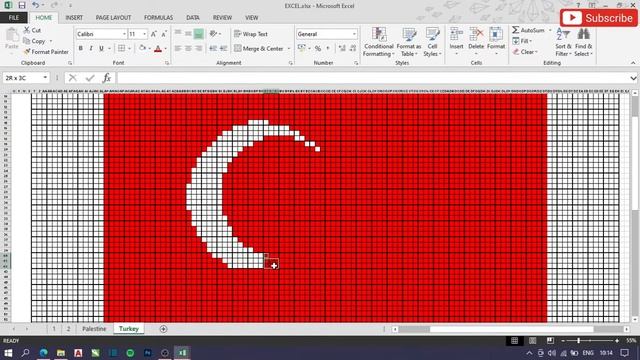Image resolution: width=640 pixels, height=360 pixels.
Task: Click the Clear button in Editing
Action: click(x=525, y=52)
